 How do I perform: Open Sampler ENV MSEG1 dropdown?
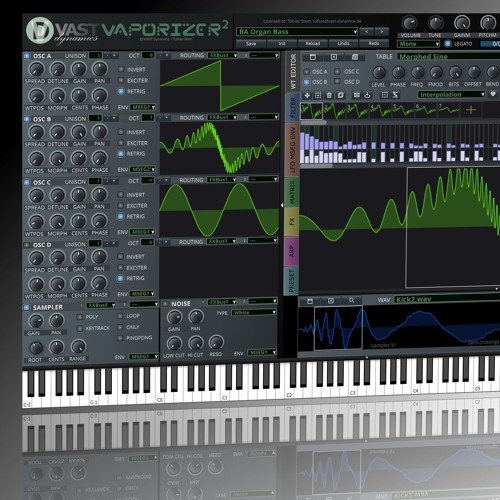tap(144, 357)
